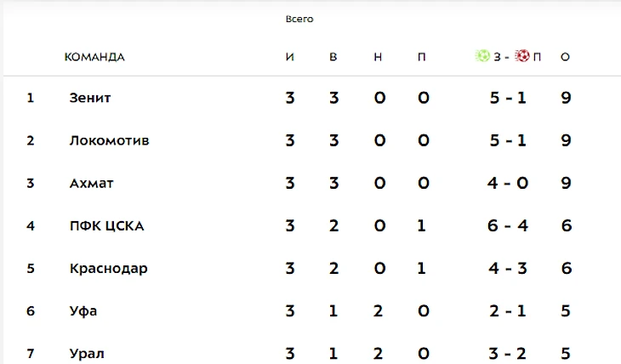Screen dimensions: 621x364
Task: Open the Урал team link
Action: pos(88,353)
